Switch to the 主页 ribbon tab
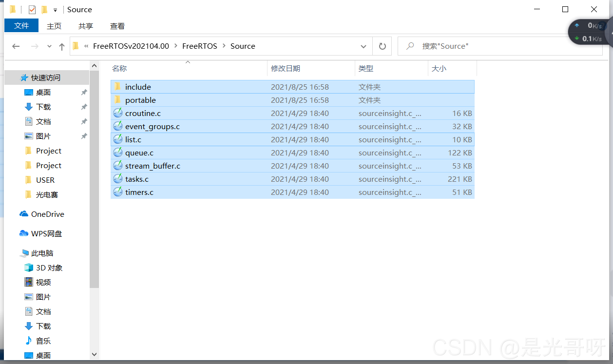Viewport: 613px width, 364px height. point(54,26)
